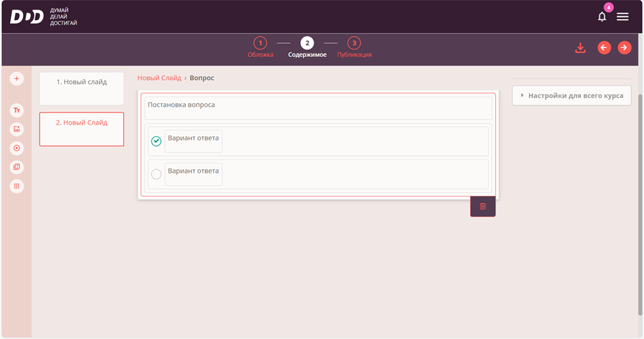Select the text block tool icon
Screen dimensions: 644x339
[17, 110]
